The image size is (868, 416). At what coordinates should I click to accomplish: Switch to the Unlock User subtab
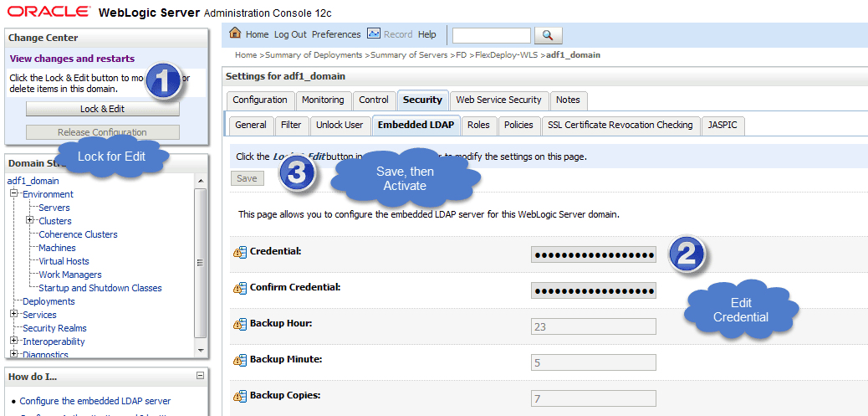[x=340, y=126]
